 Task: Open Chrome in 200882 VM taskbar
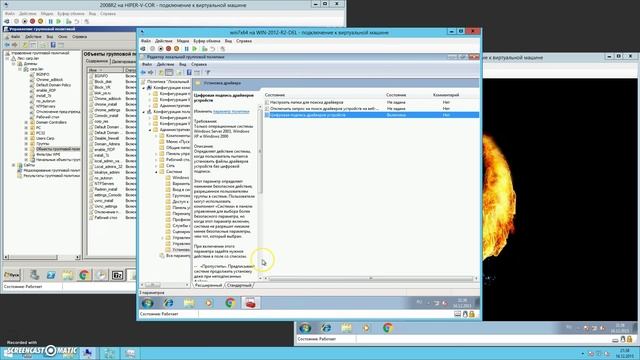point(84,275)
